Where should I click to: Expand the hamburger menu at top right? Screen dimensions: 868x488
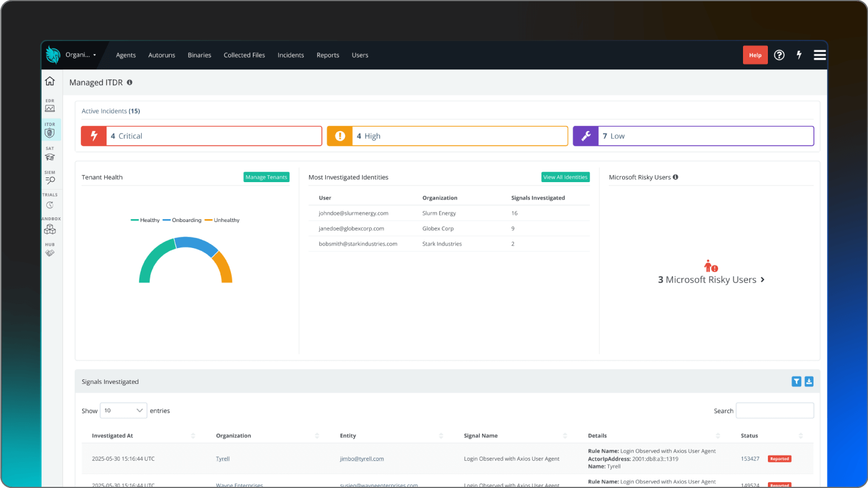click(x=820, y=55)
